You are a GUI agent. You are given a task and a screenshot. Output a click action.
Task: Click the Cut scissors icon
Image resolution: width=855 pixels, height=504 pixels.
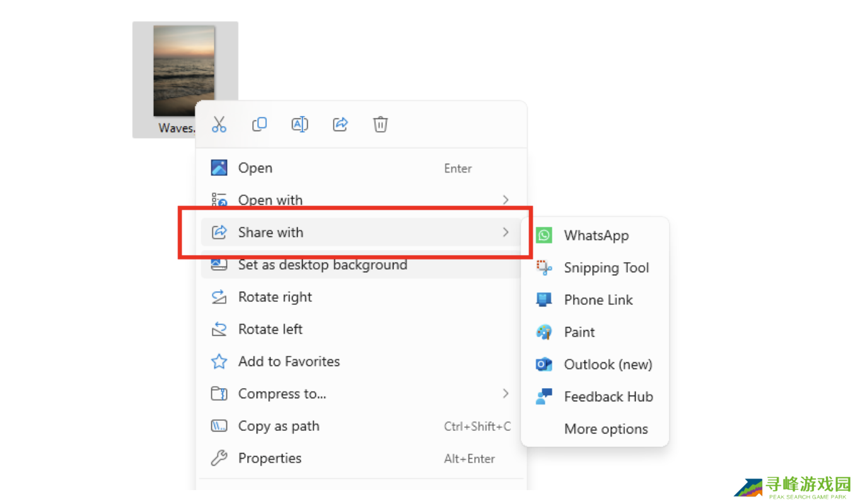click(x=219, y=125)
